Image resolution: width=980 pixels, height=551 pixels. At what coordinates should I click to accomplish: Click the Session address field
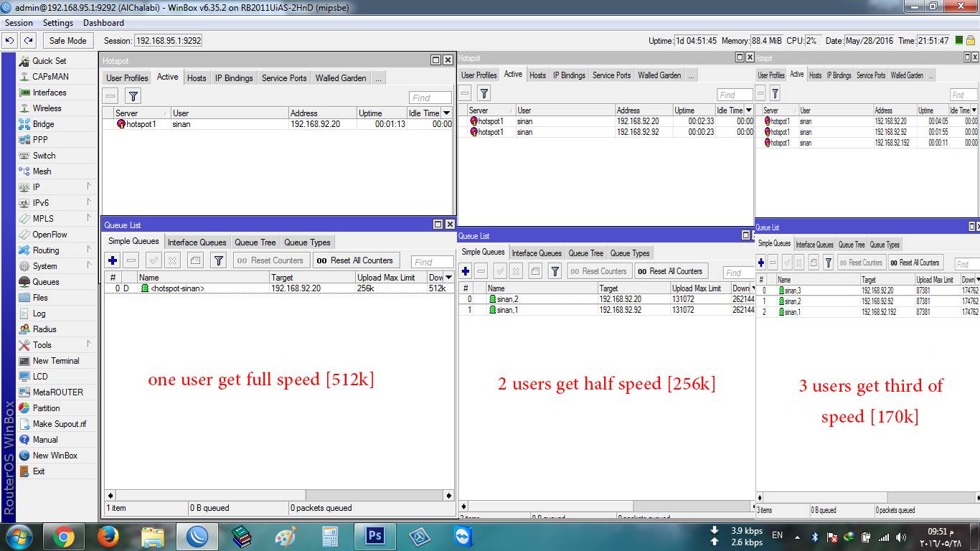coord(168,41)
